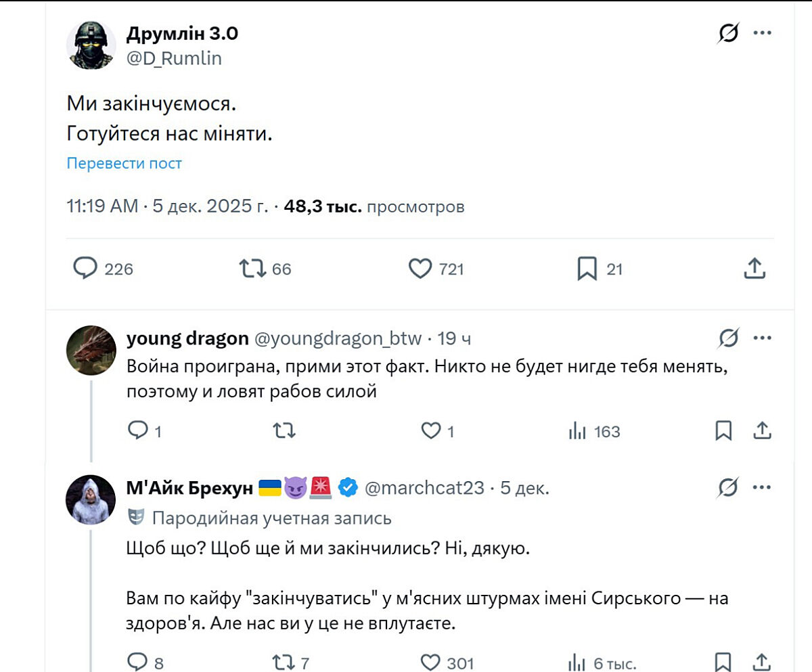This screenshot has height=672, width=812.
Task: Bookmark young dragon's reply
Action: 723,431
